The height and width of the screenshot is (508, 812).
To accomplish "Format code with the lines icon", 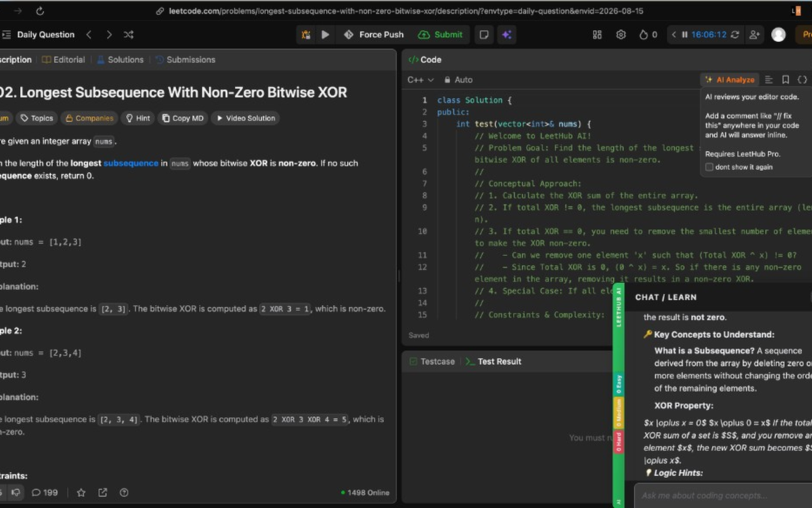I will 769,80.
